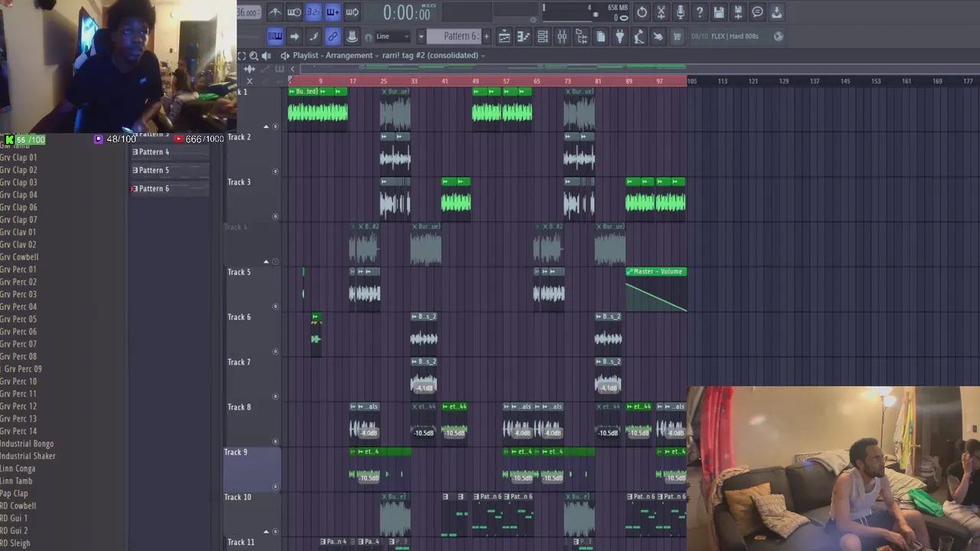Click the save new version icon
Viewport: 980px width, 551px height.
[738, 11]
